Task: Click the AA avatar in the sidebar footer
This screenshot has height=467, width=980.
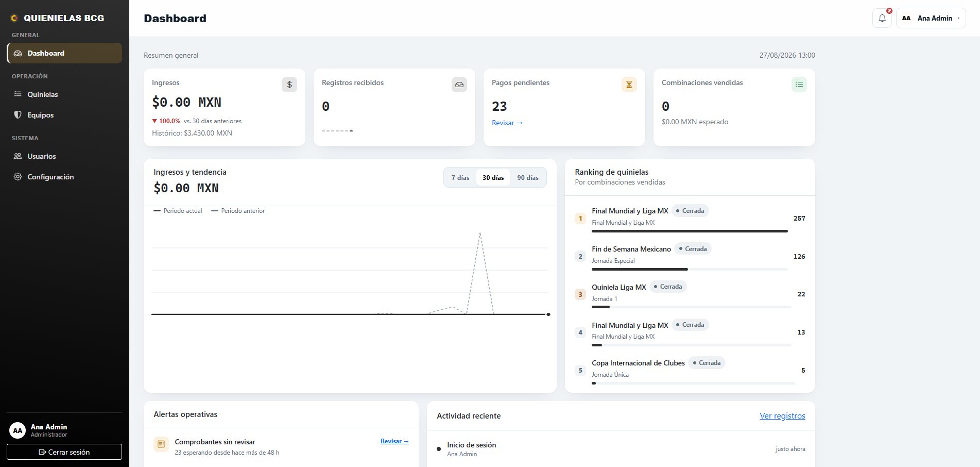Action: click(x=18, y=430)
